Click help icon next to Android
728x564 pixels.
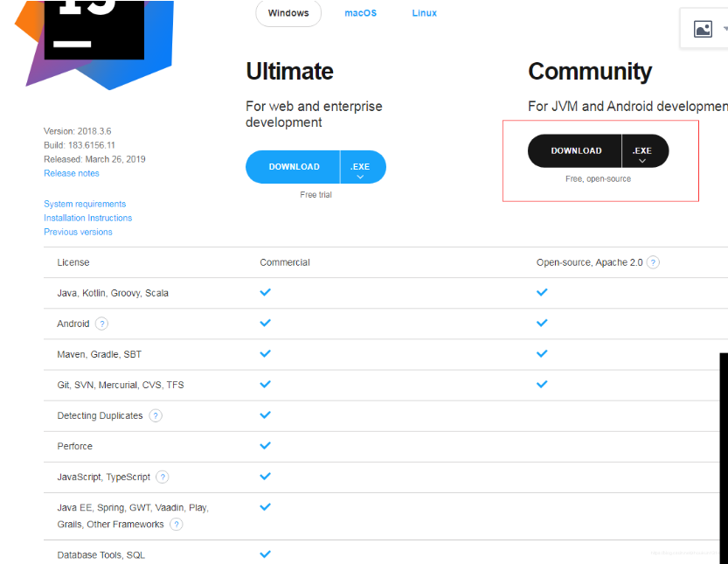pos(101,324)
